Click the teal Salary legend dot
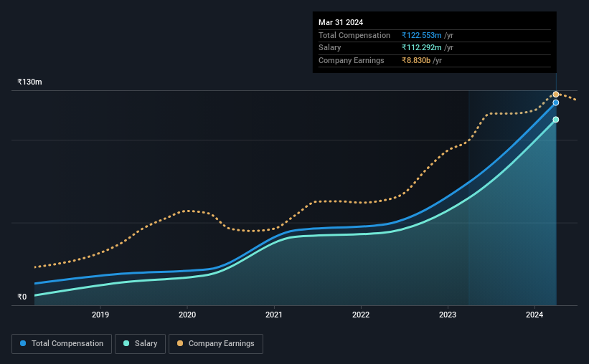 click(x=126, y=343)
